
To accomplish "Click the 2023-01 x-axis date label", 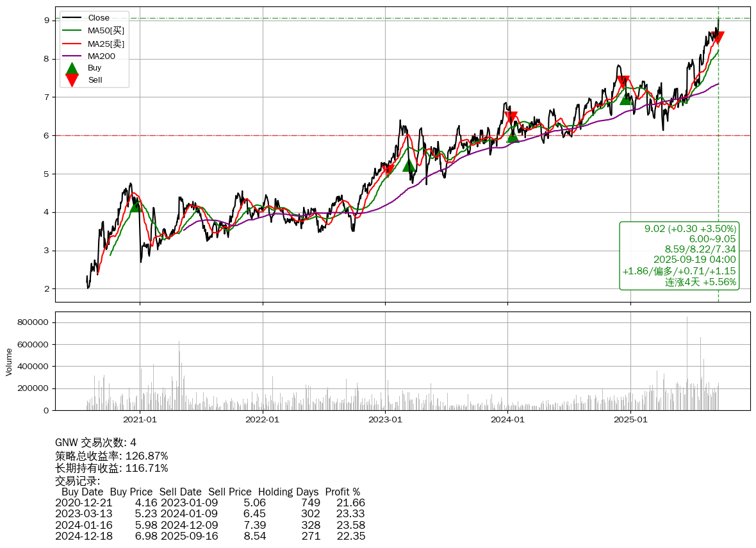I will (385, 420).
